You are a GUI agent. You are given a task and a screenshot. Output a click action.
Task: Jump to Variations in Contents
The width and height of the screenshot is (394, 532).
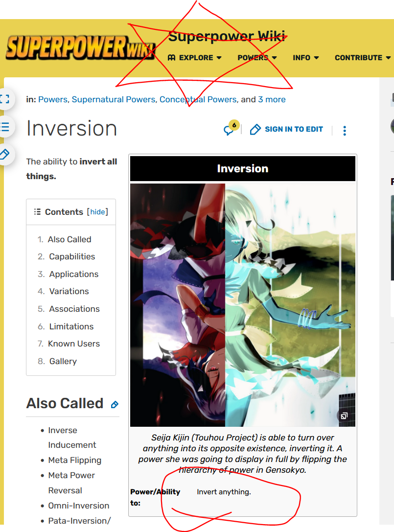[x=69, y=291]
